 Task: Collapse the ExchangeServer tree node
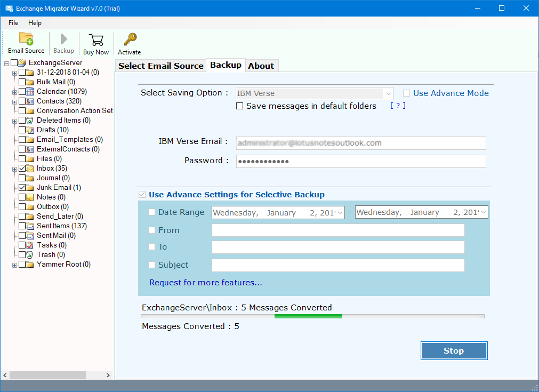coord(6,63)
